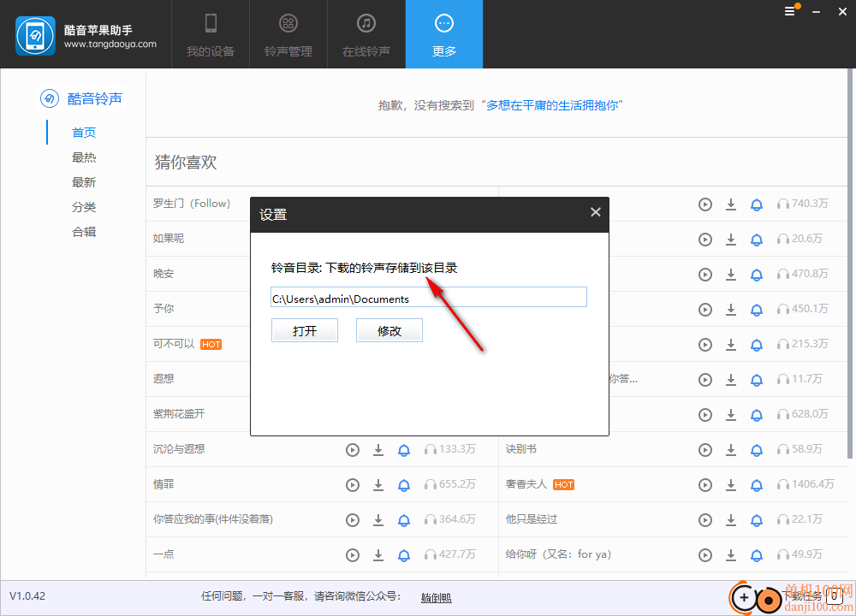Set 给你呀 ringtone via bell icon
Screen dimensions: 856x616
click(x=757, y=555)
